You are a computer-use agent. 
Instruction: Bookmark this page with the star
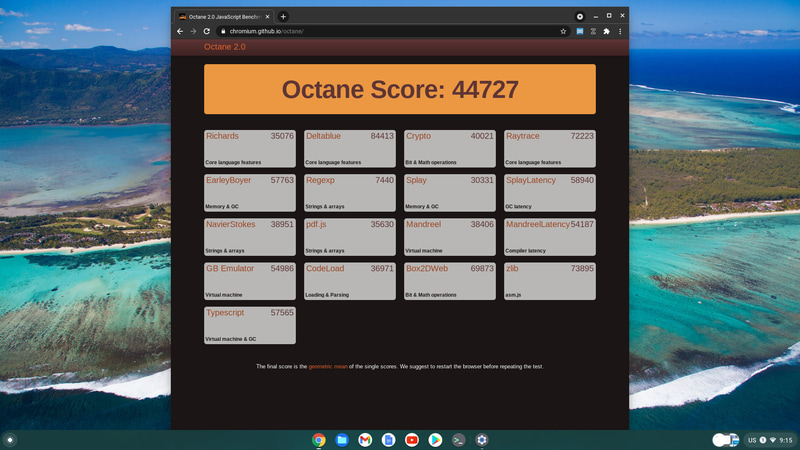point(563,31)
